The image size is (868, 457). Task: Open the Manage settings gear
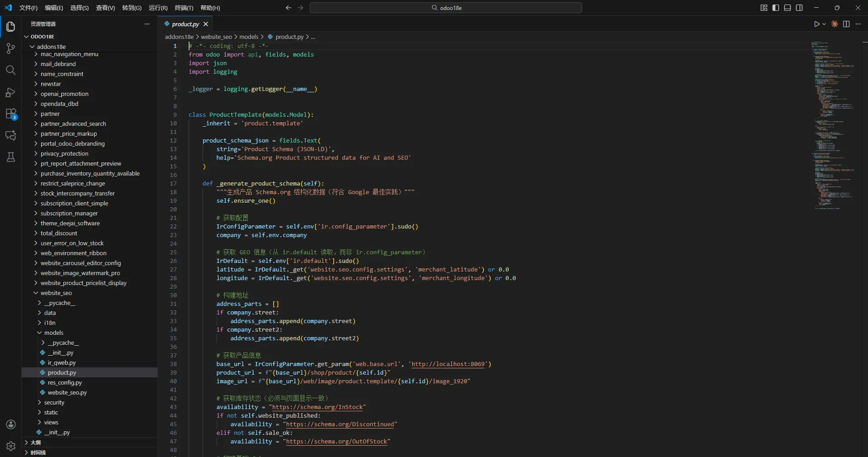[x=10, y=446]
